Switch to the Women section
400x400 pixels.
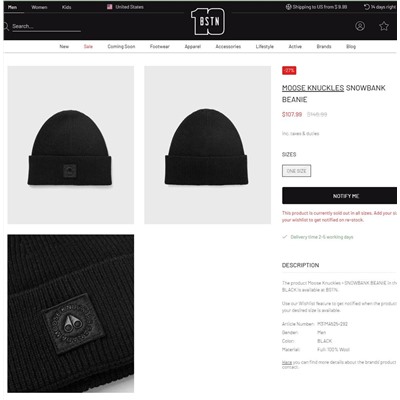click(x=39, y=7)
